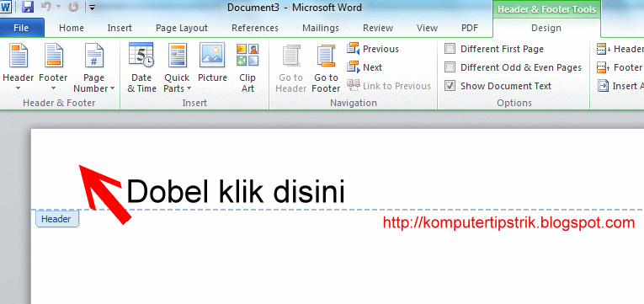Select the Design tab under Header & Footer Tools
The image size is (644, 304).
546,28
